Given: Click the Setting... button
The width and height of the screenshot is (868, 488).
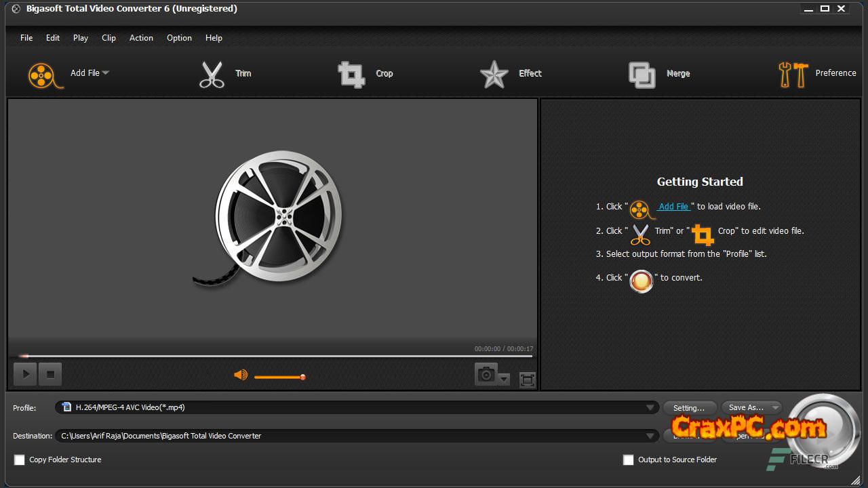Looking at the screenshot, I should [688, 407].
